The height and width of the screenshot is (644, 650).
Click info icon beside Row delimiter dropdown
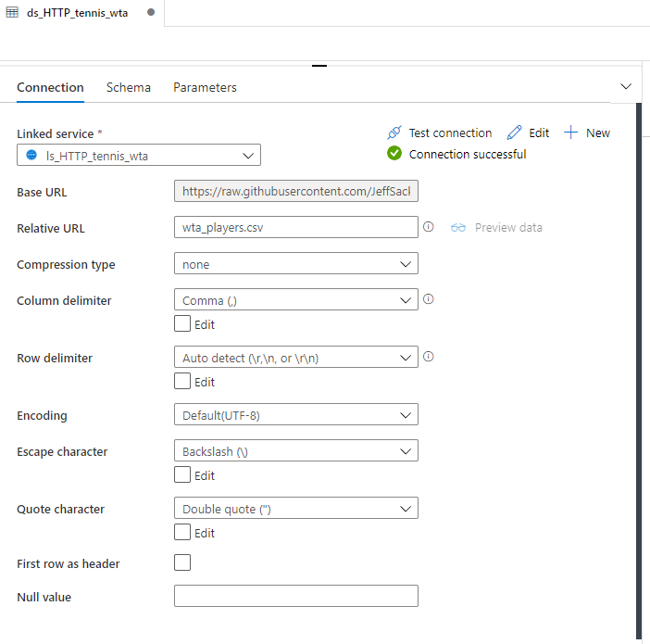[429, 357]
